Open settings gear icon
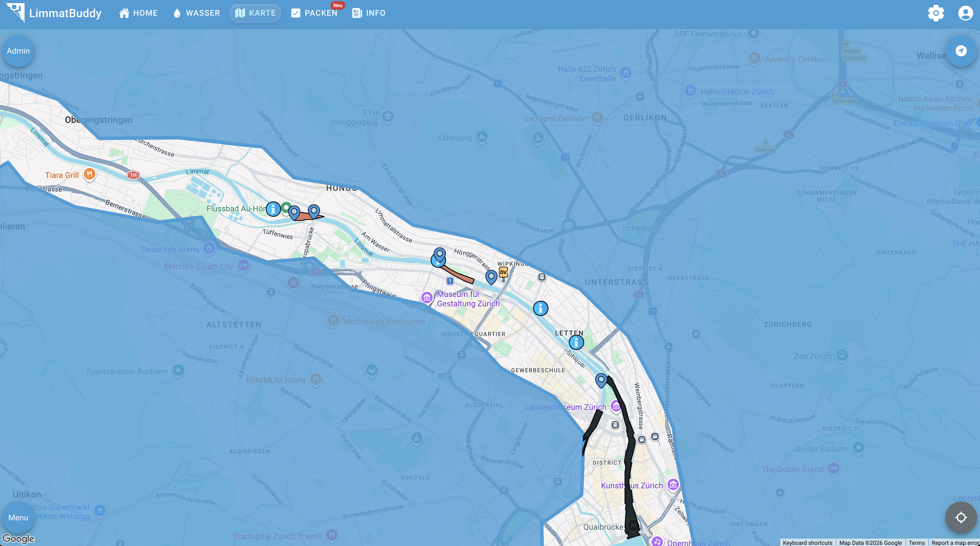Image resolution: width=980 pixels, height=546 pixels. (936, 13)
